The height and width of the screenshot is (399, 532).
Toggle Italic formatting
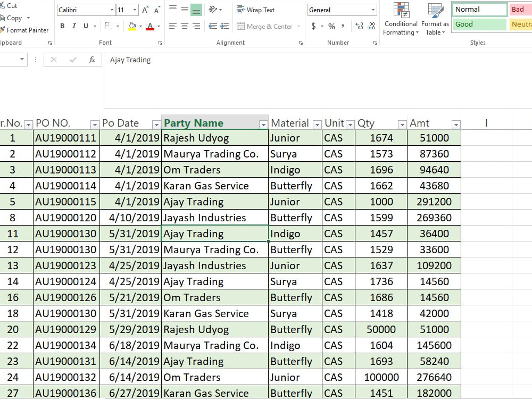point(74,26)
